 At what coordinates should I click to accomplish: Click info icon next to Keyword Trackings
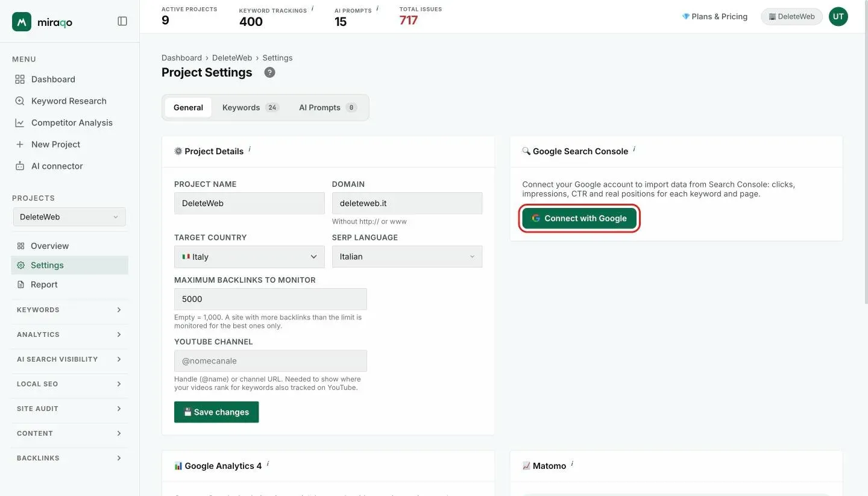[312, 8]
